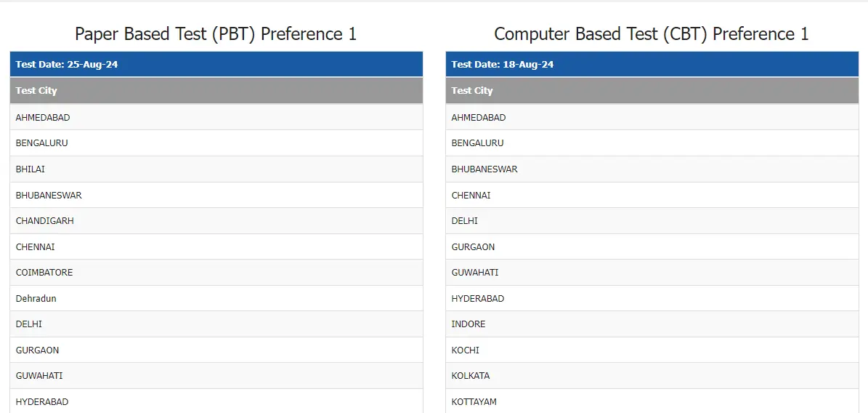Image resolution: width=868 pixels, height=413 pixels.
Task: Click the CBT Test Date 18-Aug-24 header
Action: pyautogui.click(x=503, y=64)
